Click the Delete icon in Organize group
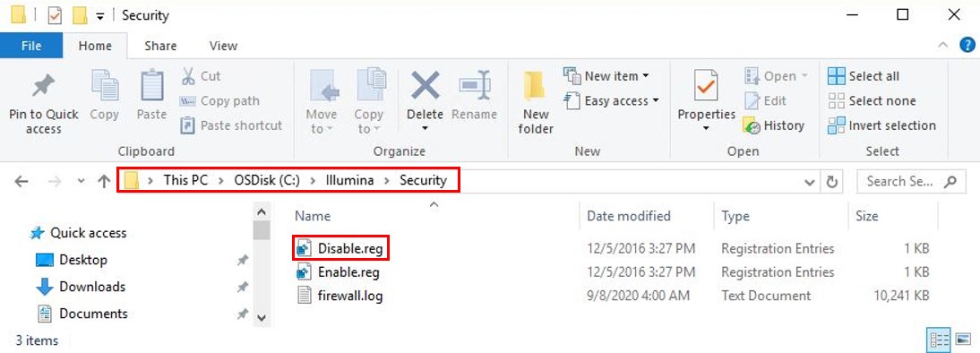980x353 pixels. [x=425, y=86]
